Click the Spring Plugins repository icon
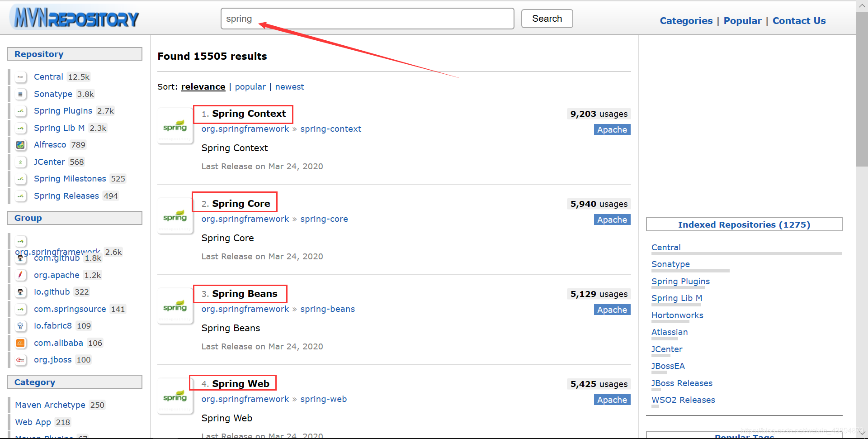This screenshot has width=868, height=439. [x=20, y=111]
